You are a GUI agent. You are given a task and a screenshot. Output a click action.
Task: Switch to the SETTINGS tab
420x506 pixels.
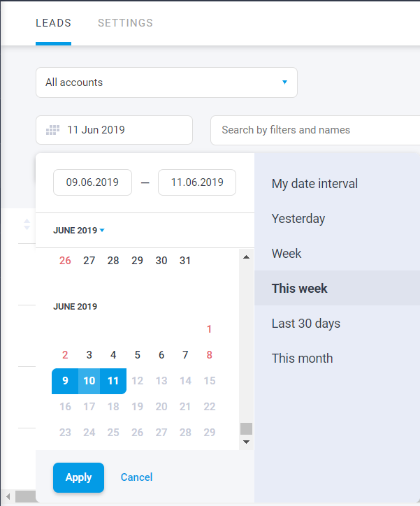[x=126, y=23]
